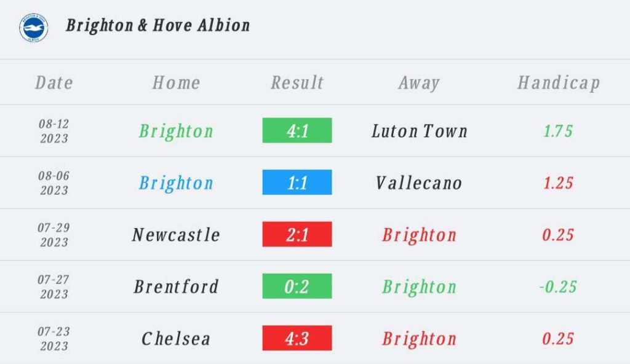Click the Newcastle team name
The image size is (630, 364).
pos(176,235)
